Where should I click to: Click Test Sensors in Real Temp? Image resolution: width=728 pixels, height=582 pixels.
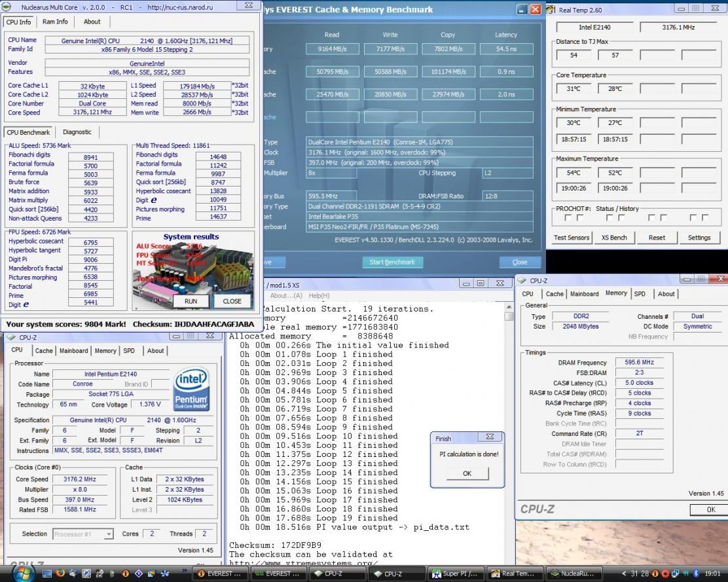point(572,238)
